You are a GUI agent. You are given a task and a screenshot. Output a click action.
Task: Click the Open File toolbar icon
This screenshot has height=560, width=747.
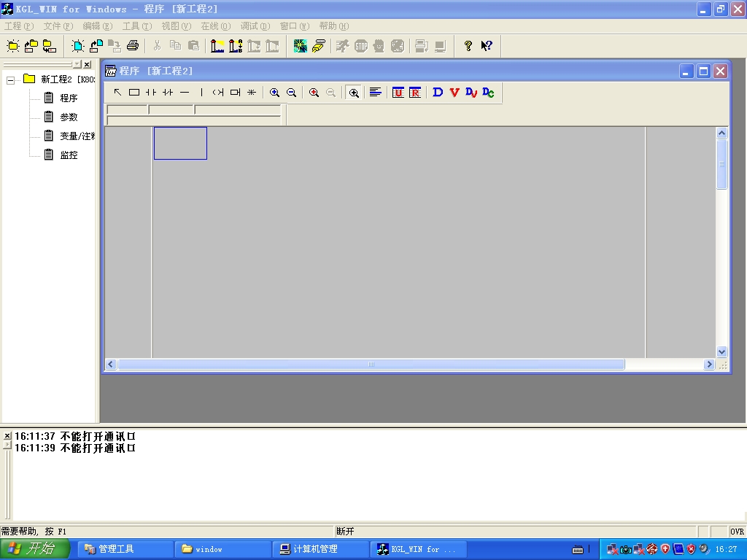96,46
